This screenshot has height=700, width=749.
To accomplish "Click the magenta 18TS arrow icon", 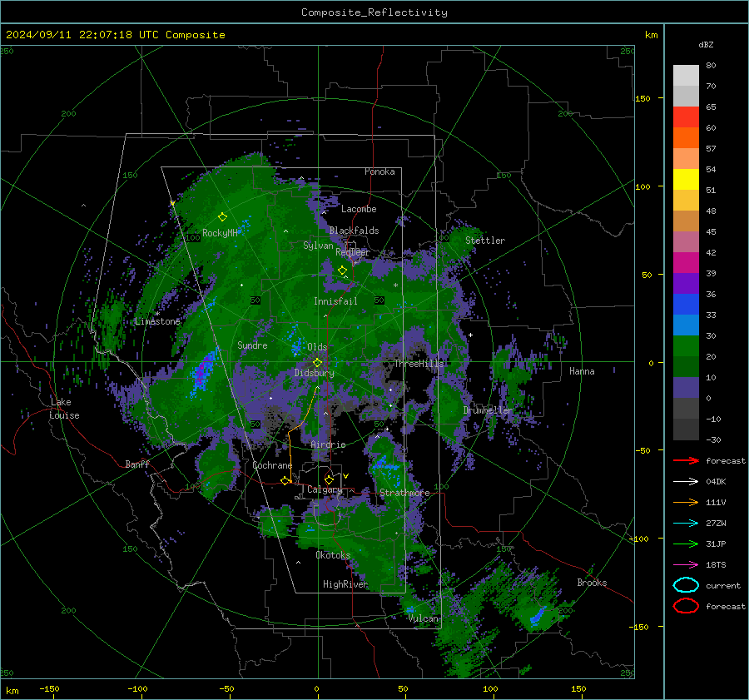I will (x=686, y=565).
